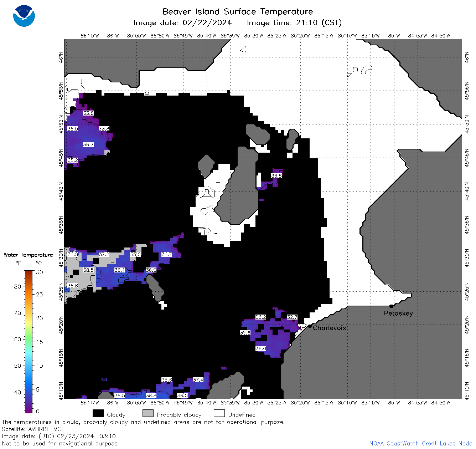
Task: Select the black Cloudy legend swatch
Action: (x=98, y=413)
